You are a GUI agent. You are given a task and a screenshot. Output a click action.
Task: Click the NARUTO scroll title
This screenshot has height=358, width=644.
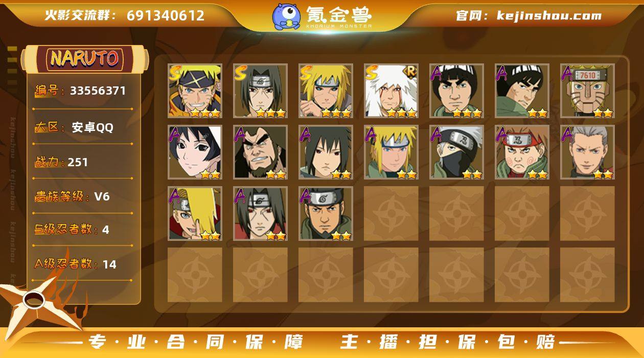[x=84, y=59]
